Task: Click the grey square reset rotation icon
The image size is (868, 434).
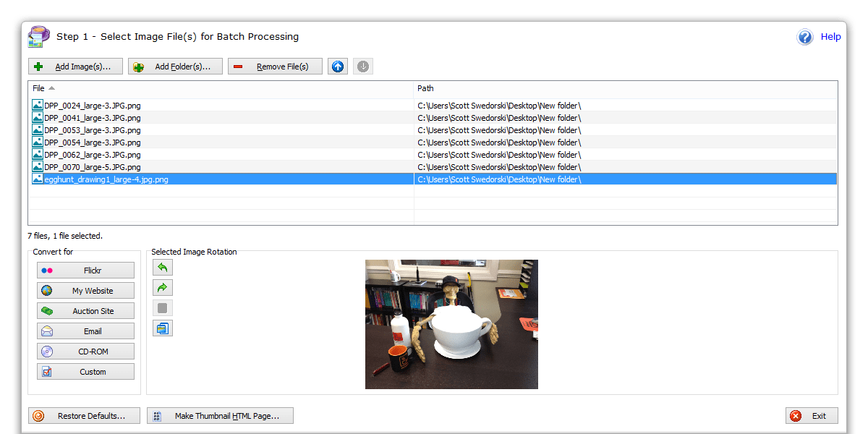Action: (x=163, y=308)
